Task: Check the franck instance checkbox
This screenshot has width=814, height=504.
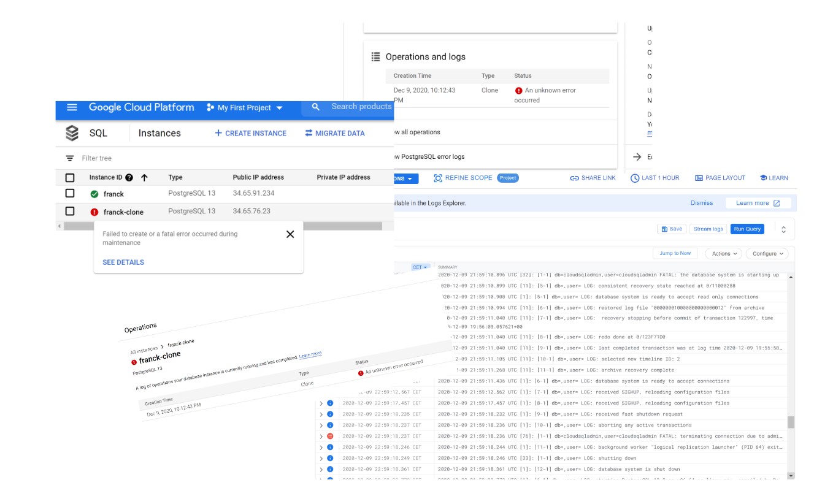Action: 70,193
